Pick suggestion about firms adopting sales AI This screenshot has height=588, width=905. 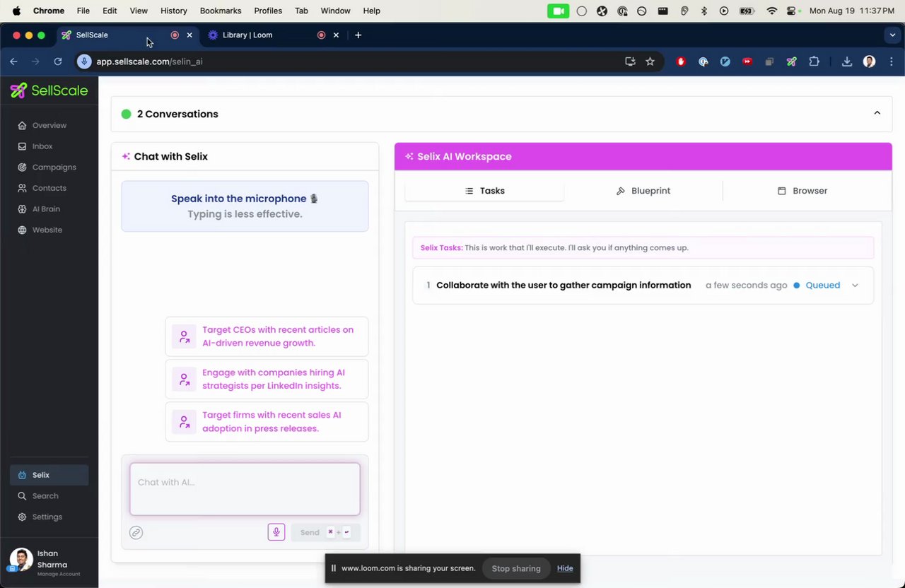coord(267,422)
